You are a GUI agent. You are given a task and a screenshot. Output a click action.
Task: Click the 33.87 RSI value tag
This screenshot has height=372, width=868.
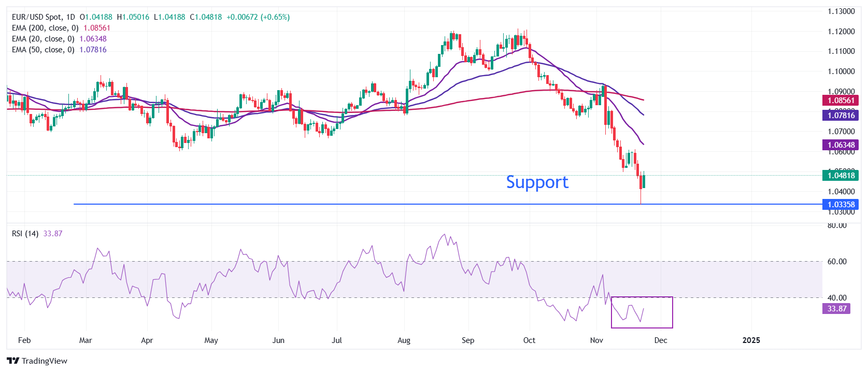(836, 309)
